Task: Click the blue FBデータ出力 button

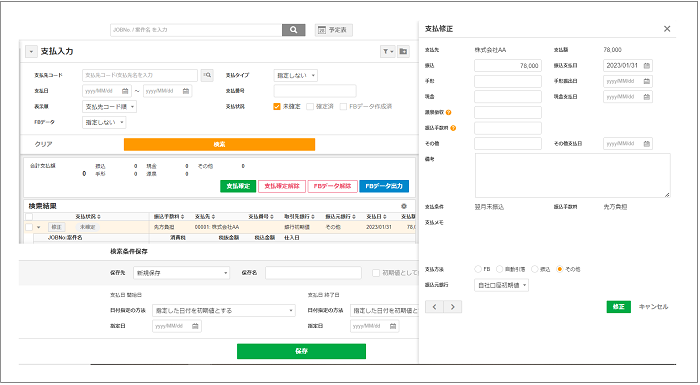Action: (x=384, y=186)
